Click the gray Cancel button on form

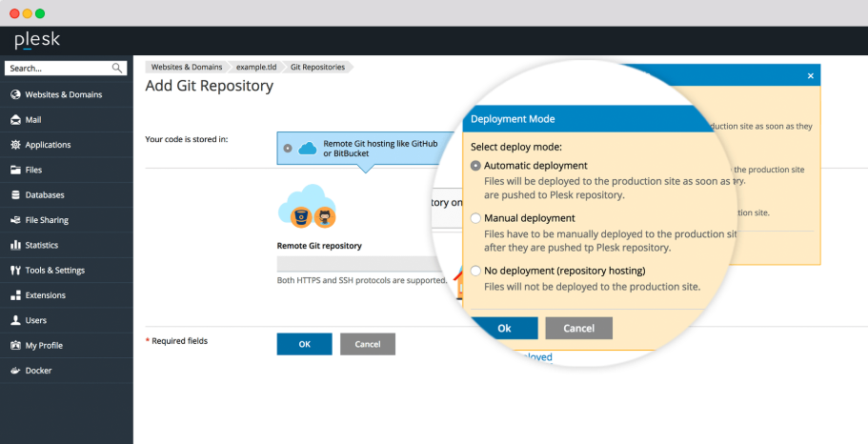tap(368, 344)
